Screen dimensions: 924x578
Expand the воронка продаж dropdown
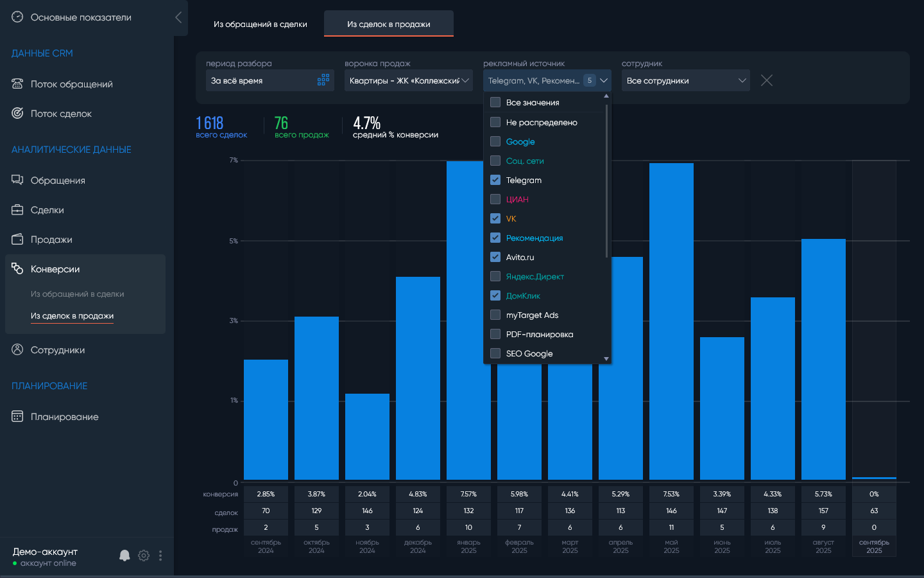409,80
